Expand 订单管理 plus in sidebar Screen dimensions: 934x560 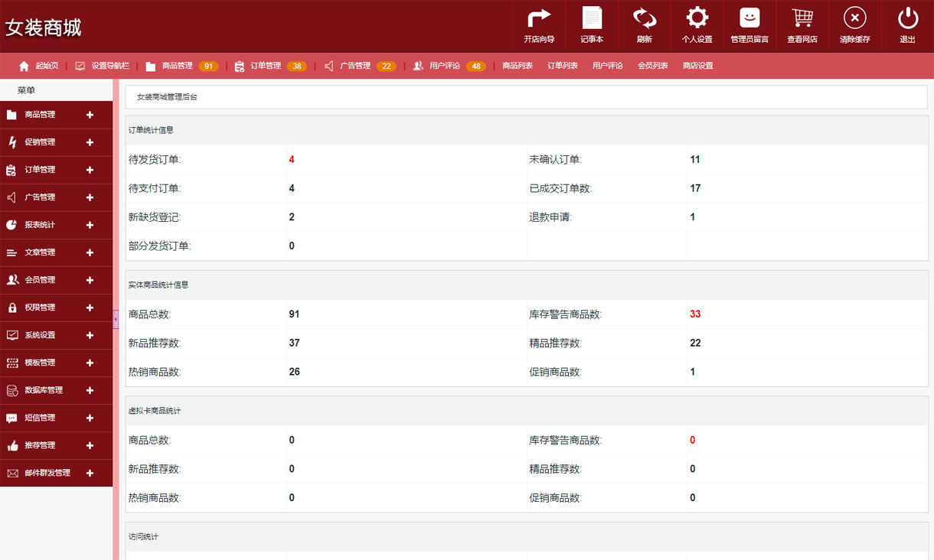coord(90,170)
